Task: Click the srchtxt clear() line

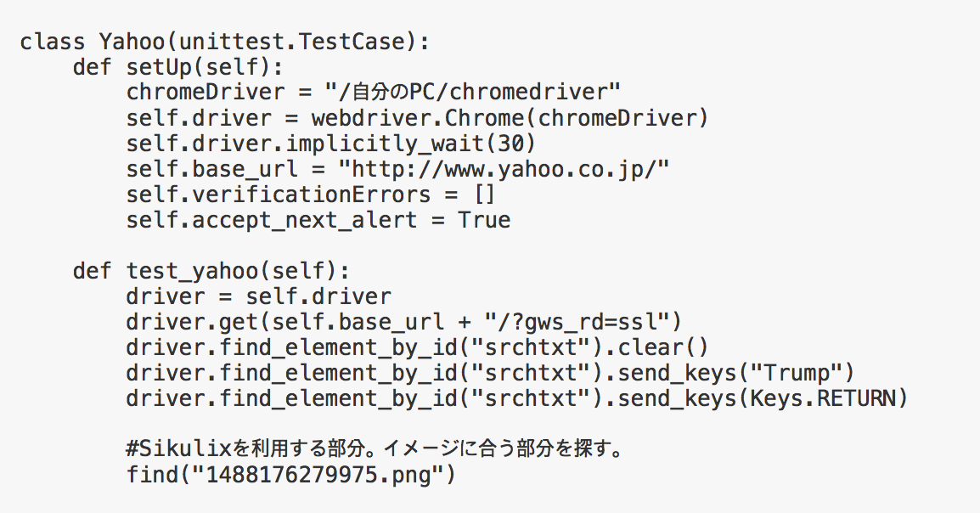Action: coord(418,347)
